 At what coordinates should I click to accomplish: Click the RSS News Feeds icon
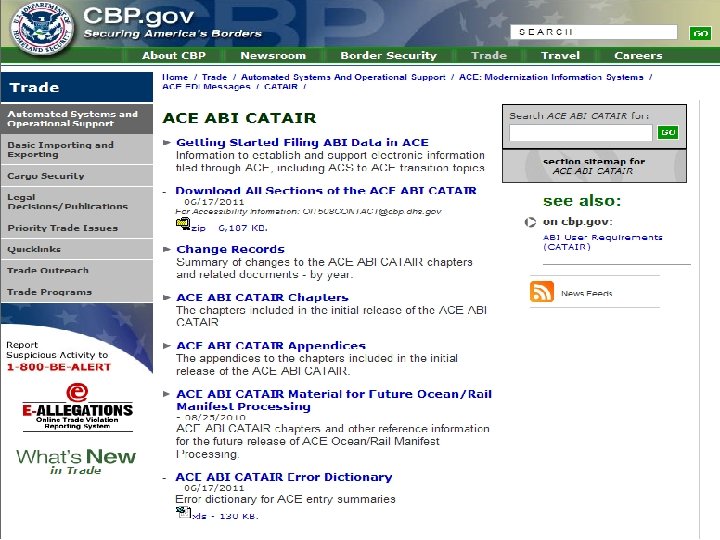542,292
